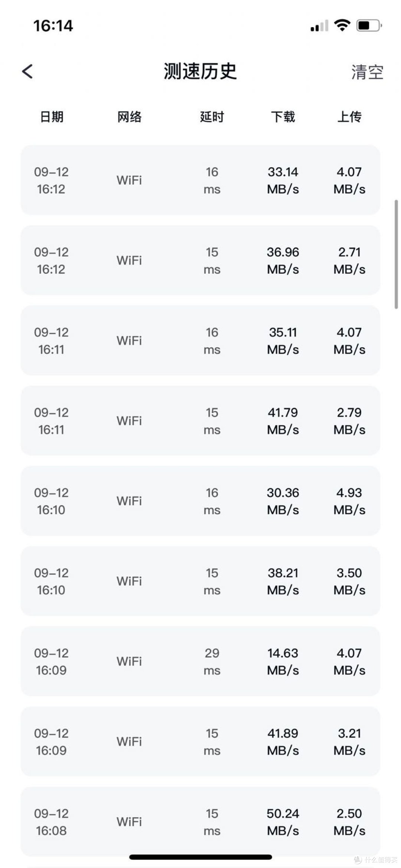Screen dimensions: 401x868
Task: Select the 下载 column header
Action: coord(283,117)
